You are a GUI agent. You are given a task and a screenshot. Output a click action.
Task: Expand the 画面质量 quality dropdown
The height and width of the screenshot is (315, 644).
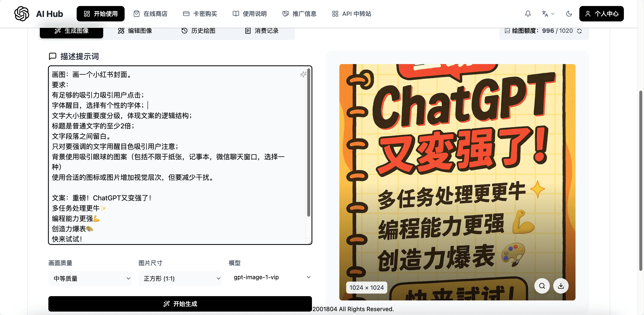90,278
